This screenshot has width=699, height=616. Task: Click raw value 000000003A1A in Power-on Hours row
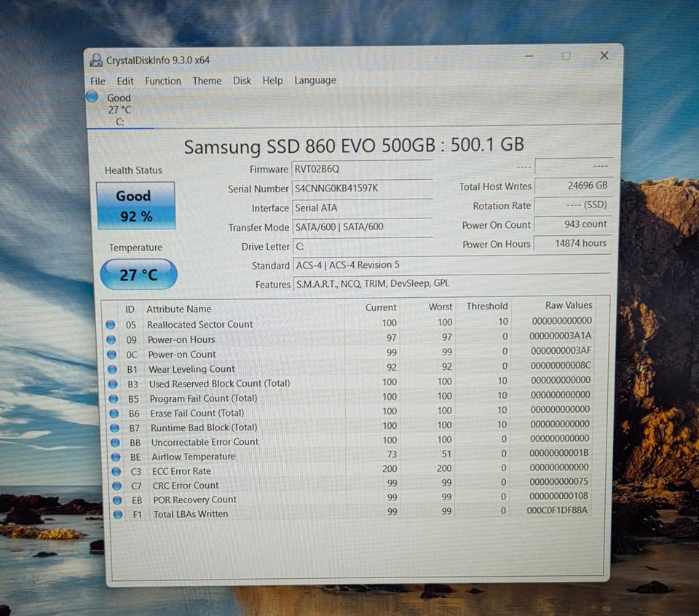click(561, 336)
